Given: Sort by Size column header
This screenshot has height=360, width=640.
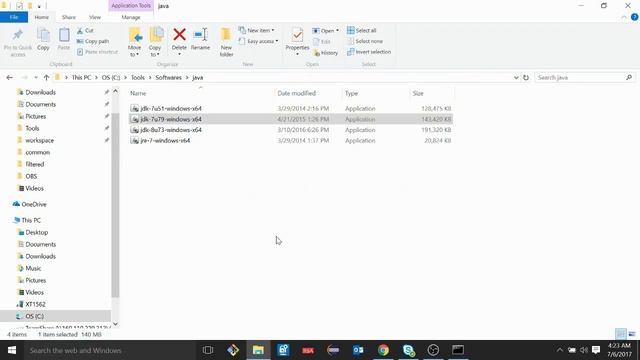Looking at the screenshot, I should [418, 93].
